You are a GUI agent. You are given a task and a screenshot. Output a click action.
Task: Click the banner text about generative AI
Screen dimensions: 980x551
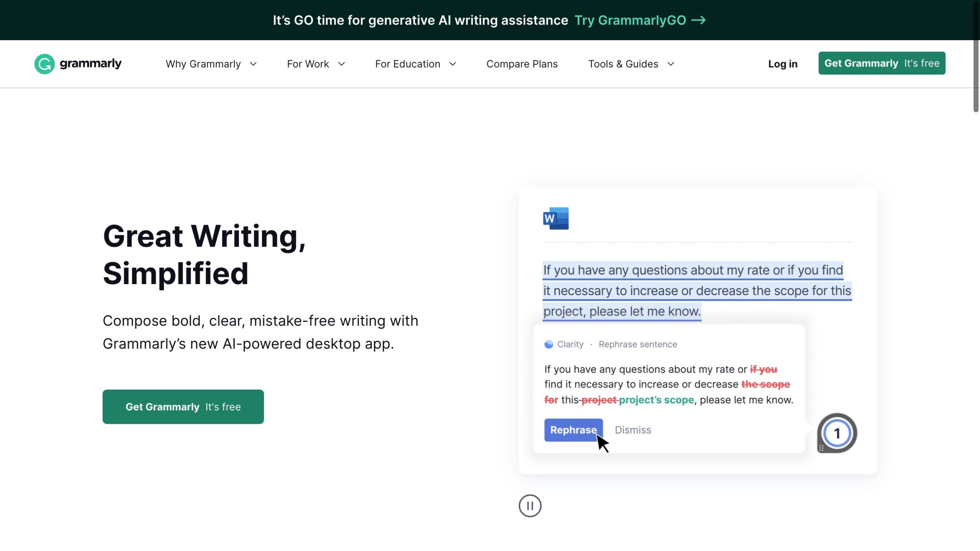point(420,20)
